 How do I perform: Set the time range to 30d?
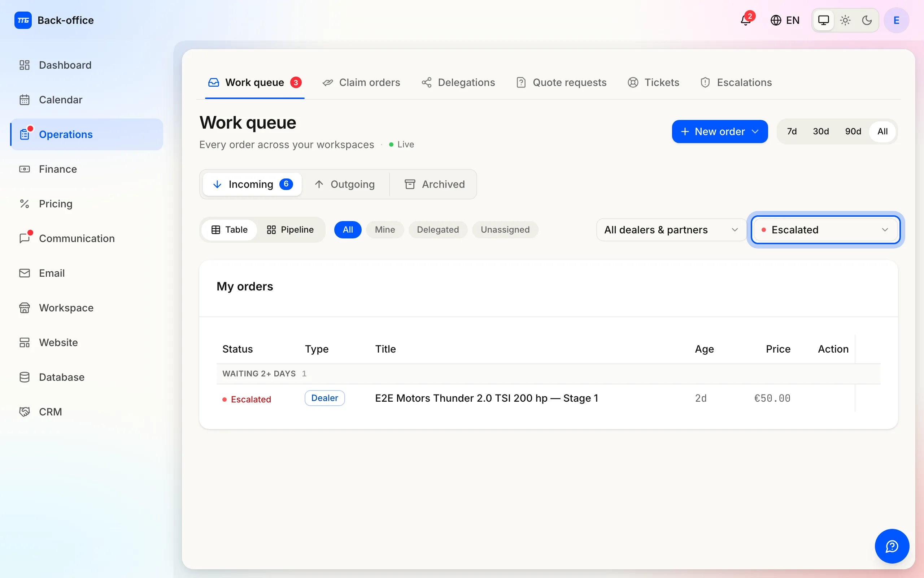(820, 131)
